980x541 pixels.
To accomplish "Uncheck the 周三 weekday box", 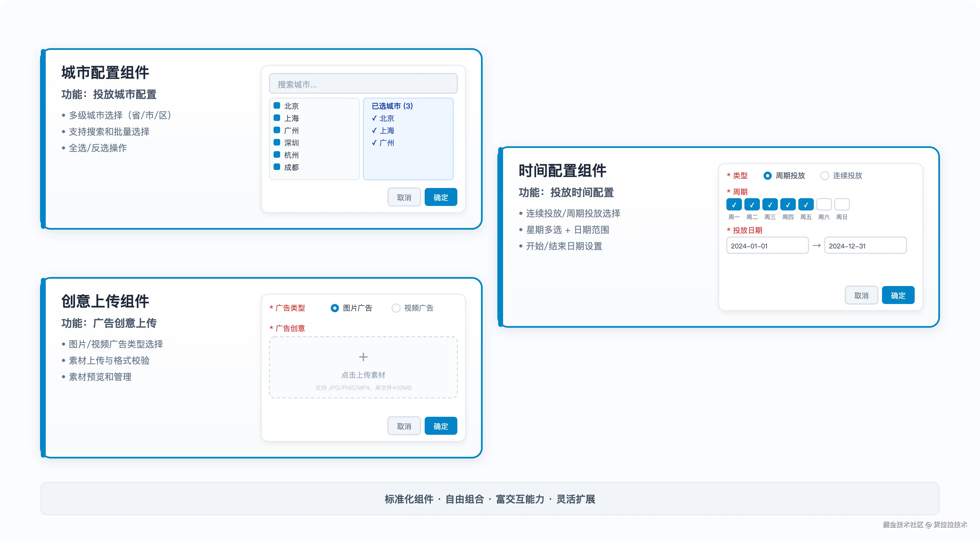I will 770,205.
